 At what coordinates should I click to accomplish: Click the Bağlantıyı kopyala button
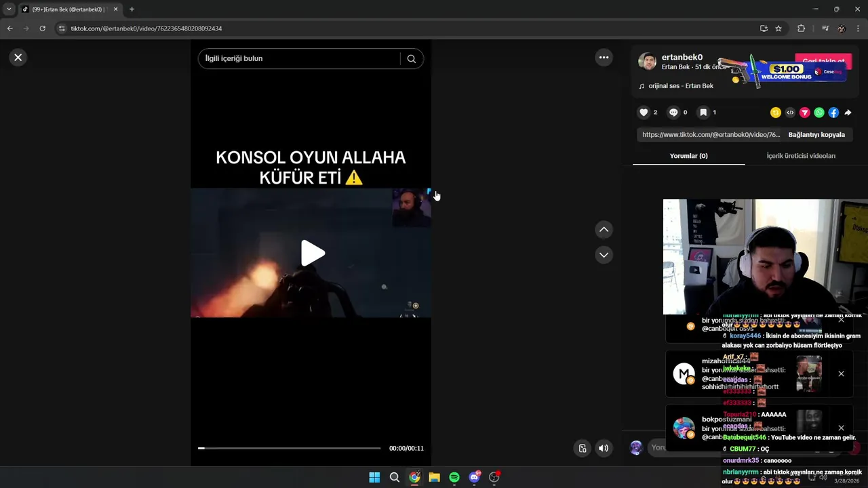[x=816, y=135]
